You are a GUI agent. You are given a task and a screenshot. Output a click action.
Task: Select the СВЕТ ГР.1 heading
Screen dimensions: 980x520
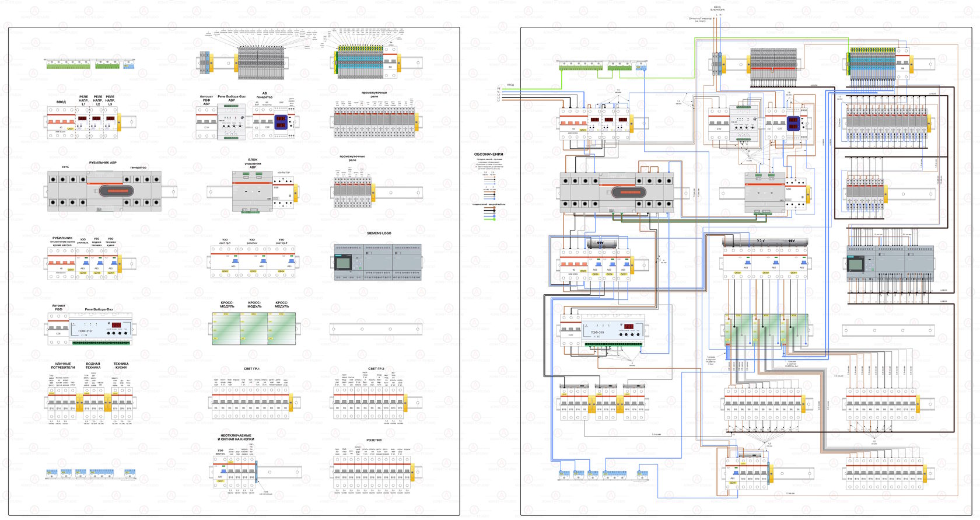coord(251,369)
